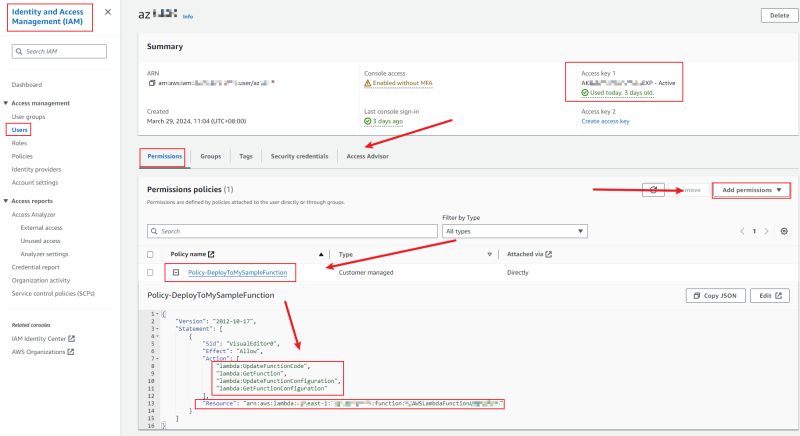Refresh the permissions policies list
Image resolution: width=800 pixels, height=436 pixels.
tap(653, 190)
